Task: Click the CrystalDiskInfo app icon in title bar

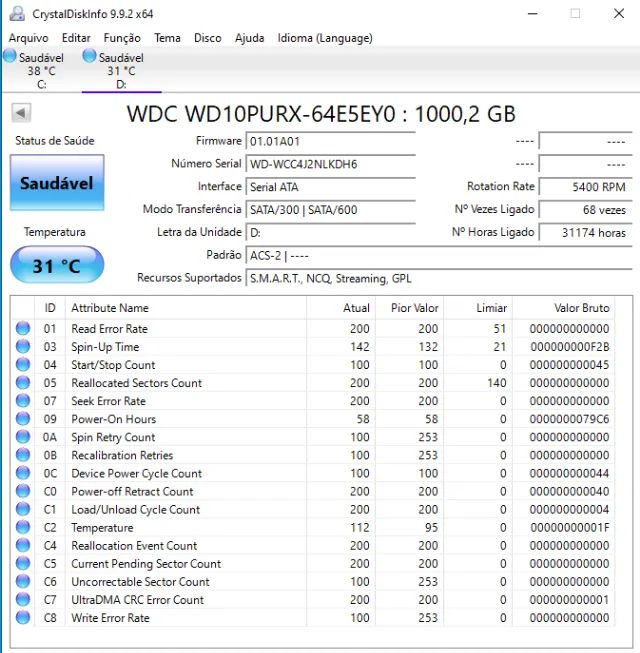Action: pos(17,14)
